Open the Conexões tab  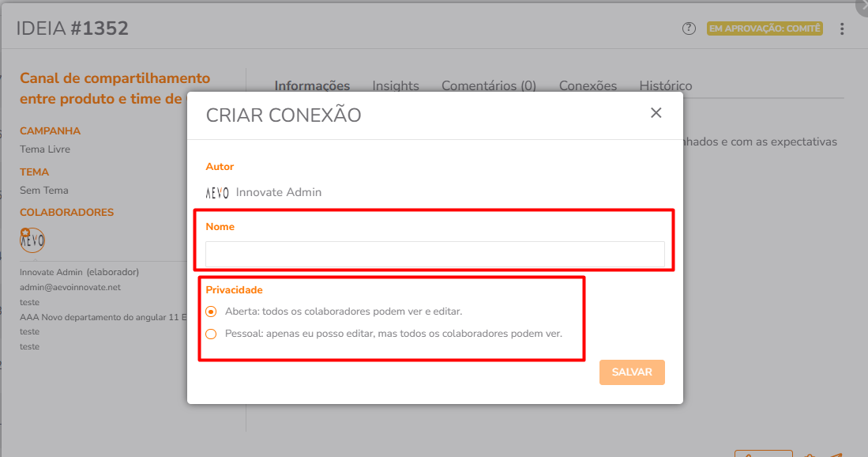pyautogui.click(x=588, y=85)
